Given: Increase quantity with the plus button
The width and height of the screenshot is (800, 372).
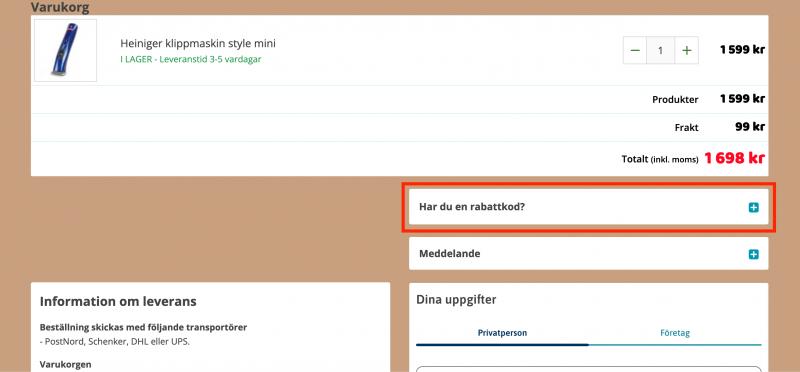Looking at the screenshot, I should click(687, 51).
